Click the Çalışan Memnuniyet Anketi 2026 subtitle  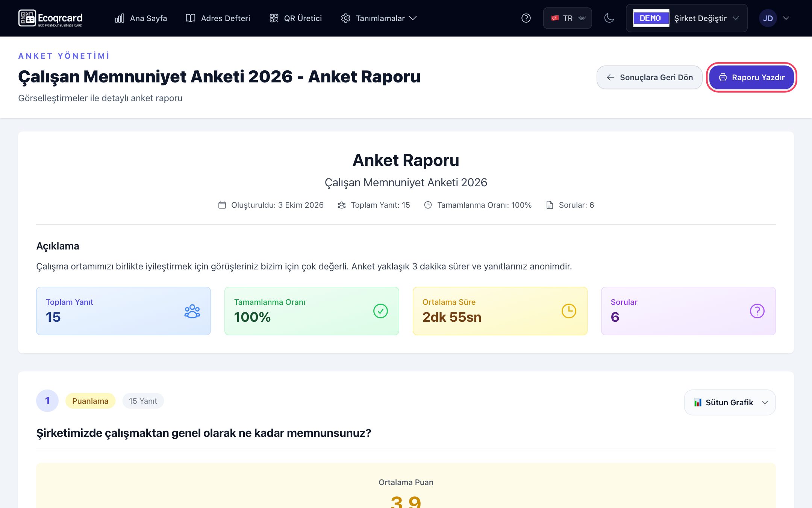406,183
